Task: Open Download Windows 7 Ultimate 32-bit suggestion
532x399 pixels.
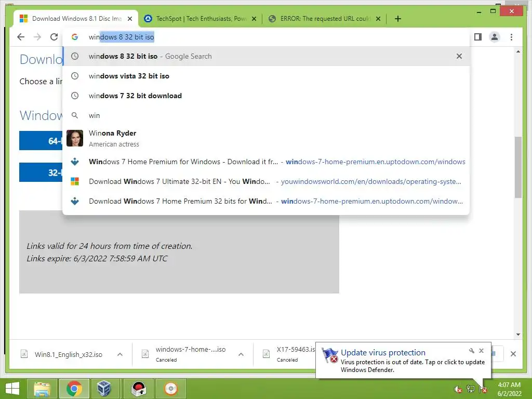Action: (x=267, y=181)
